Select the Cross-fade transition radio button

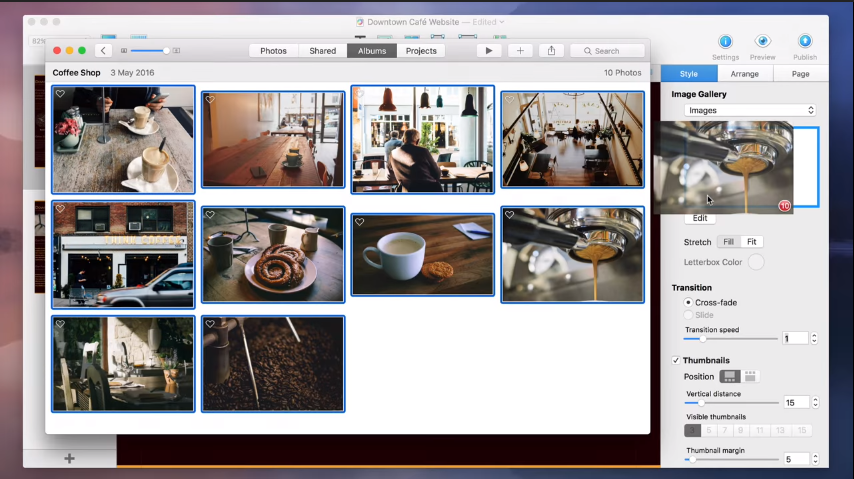point(688,302)
